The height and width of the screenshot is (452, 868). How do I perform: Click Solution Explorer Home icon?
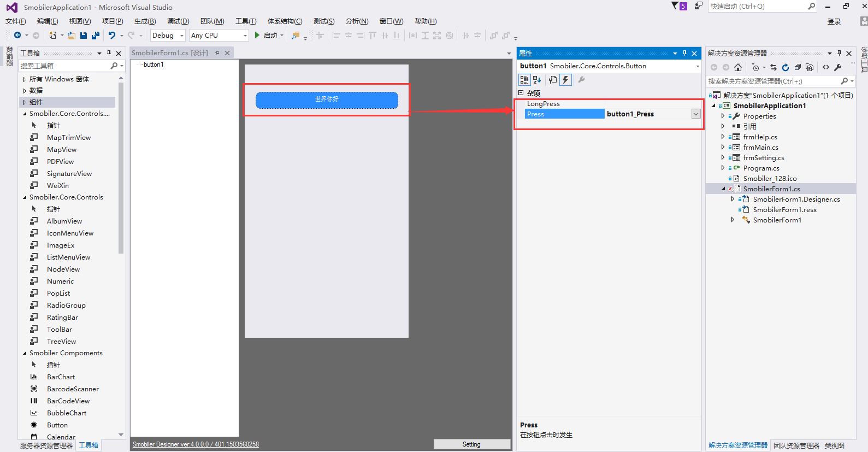738,67
